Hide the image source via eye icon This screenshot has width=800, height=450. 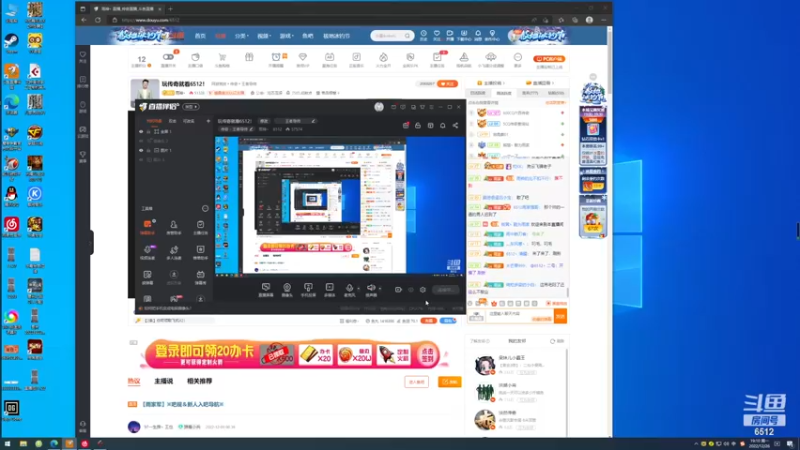click(x=141, y=151)
